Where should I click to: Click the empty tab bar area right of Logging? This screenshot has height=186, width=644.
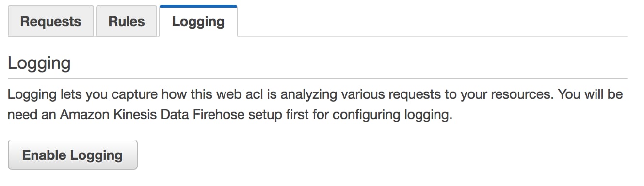point(432,21)
